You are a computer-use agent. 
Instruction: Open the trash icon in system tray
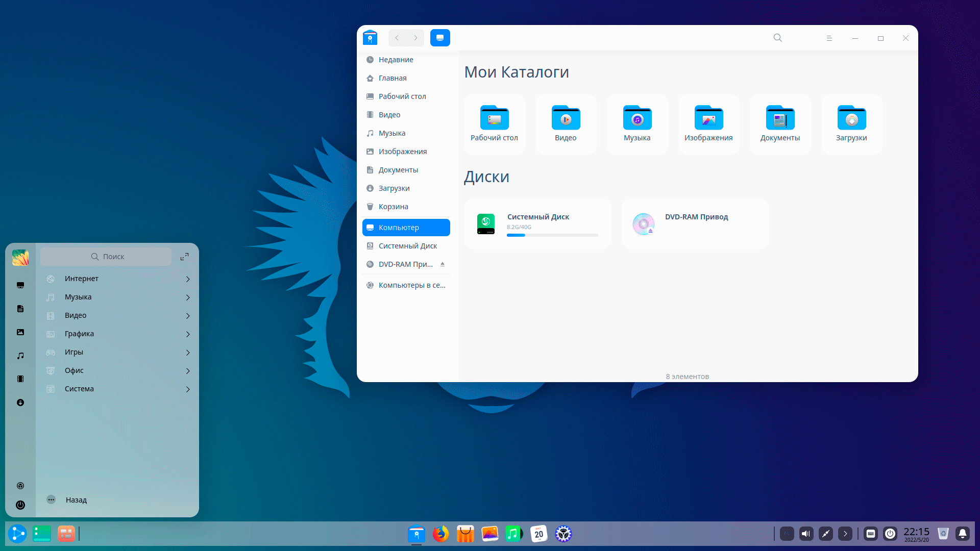(943, 534)
